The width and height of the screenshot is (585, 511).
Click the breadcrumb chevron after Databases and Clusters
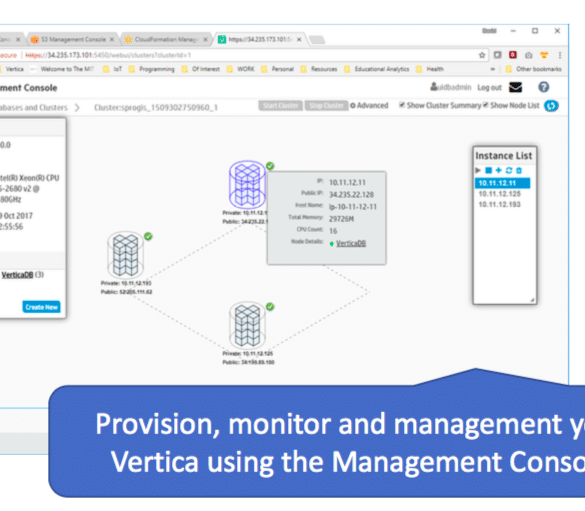tap(77, 108)
